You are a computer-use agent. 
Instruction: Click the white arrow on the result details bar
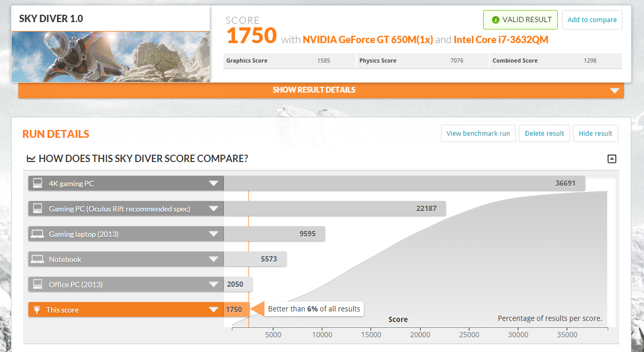[615, 90]
